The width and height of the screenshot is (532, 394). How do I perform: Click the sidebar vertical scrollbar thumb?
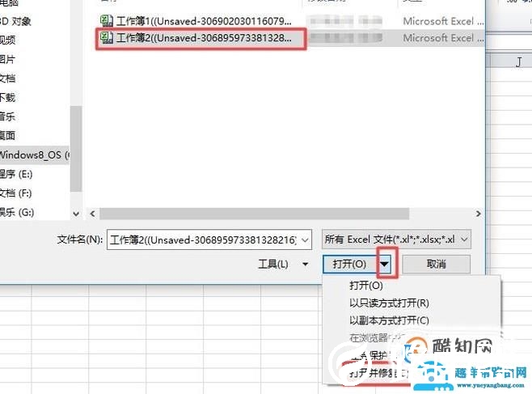76,149
